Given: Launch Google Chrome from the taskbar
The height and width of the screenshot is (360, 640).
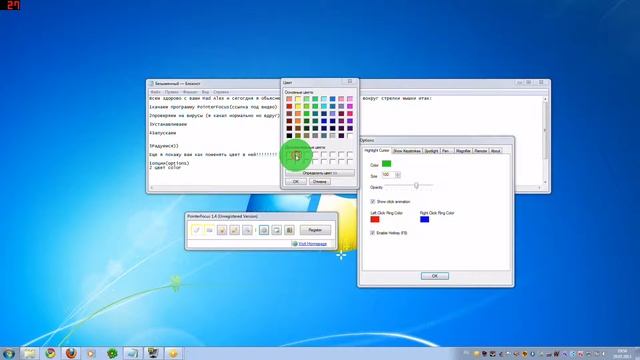Looking at the screenshot, I should click(x=51, y=353).
